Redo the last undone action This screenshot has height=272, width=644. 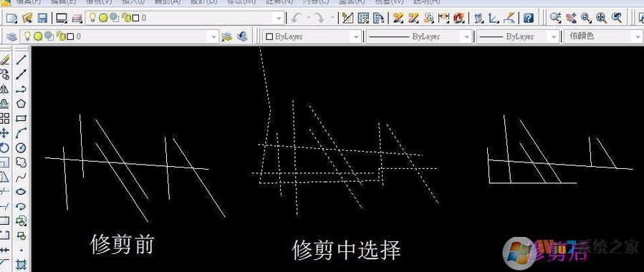click(318, 18)
